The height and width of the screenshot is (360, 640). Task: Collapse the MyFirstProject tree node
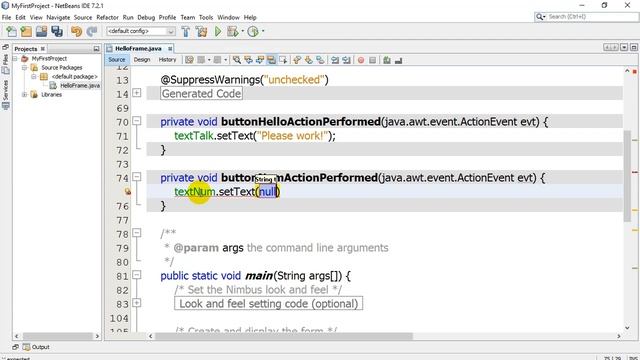pos(16,58)
